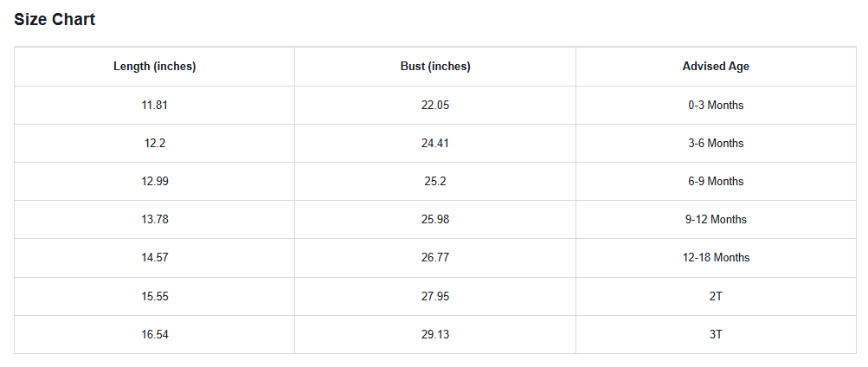Click the 2T age cell

[716, 296]
